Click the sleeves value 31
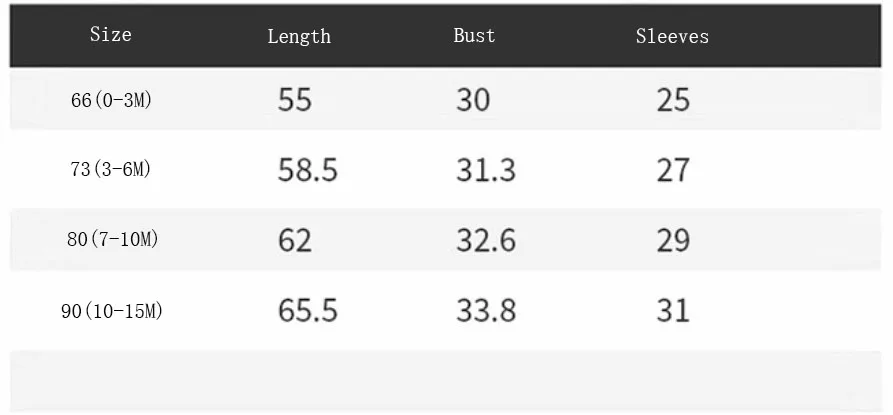 coord(673,311)
